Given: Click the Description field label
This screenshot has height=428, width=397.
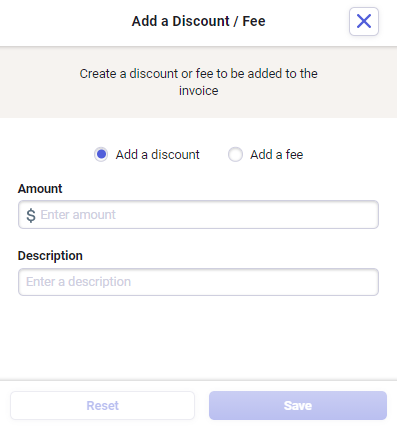Looking at the screenshot, I should [x=50, y=256].
